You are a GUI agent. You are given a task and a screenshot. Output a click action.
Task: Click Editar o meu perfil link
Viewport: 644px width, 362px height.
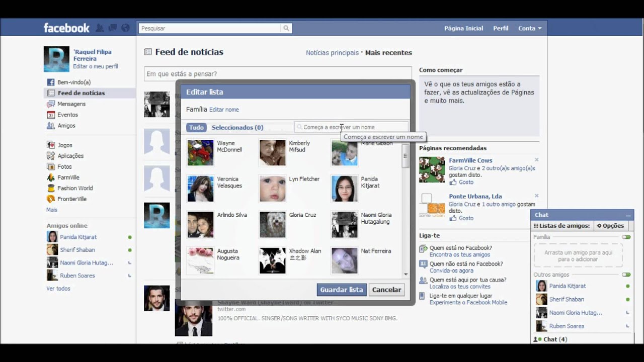click(96, 66)
